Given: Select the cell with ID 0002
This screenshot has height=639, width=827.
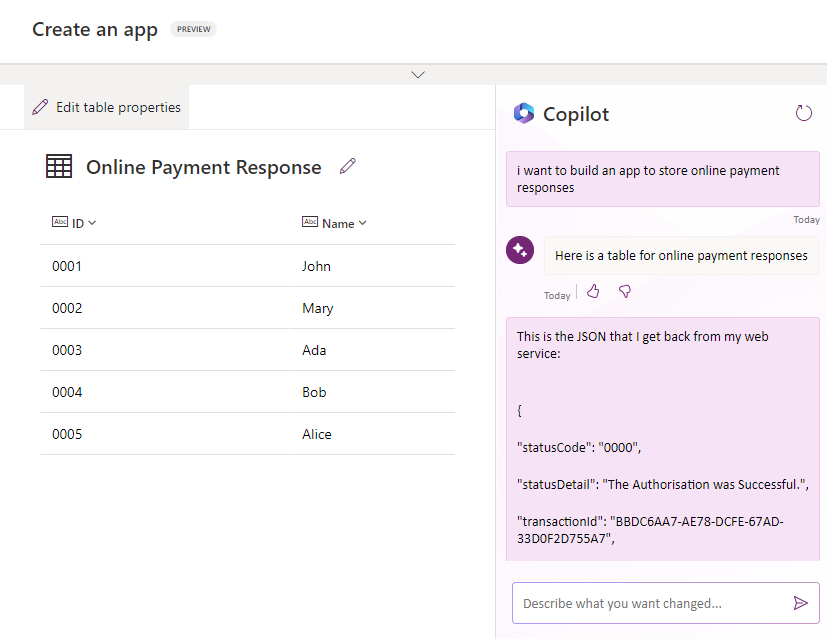Looking at the screenshot, I should (x=165, y=308).
